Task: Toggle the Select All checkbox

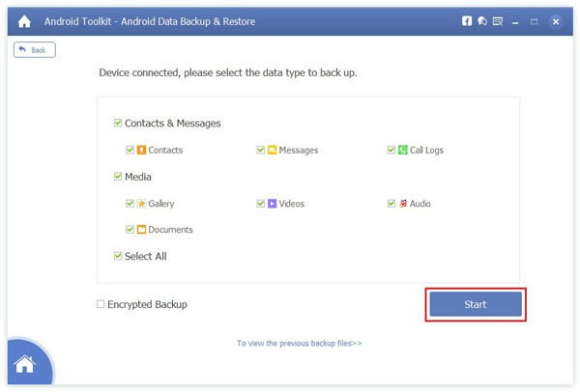Action: [118, 256]
